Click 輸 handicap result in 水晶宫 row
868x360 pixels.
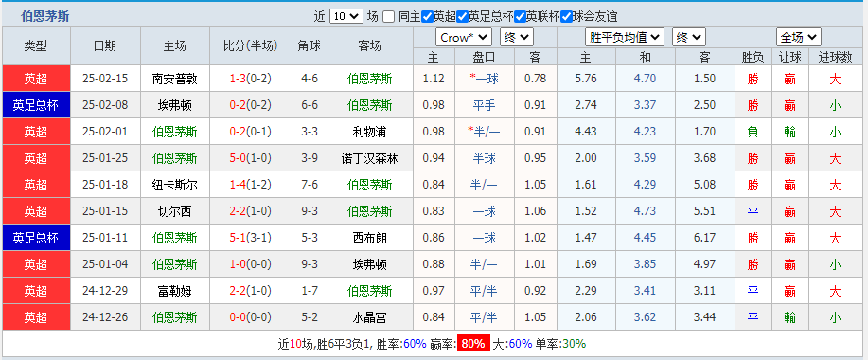790,318
